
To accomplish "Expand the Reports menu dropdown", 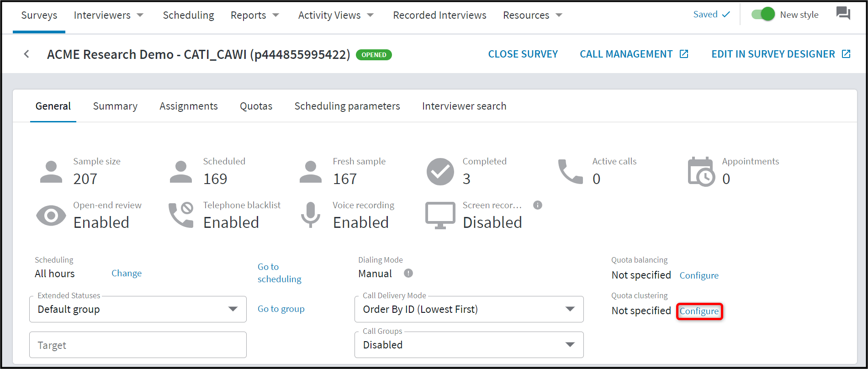I will point(276,15).
